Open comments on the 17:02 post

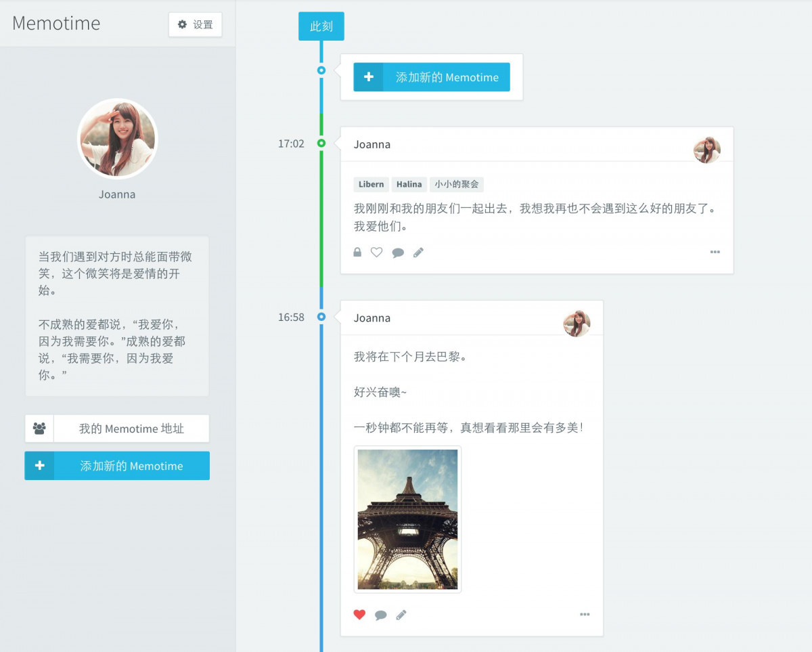pos(398,253)
